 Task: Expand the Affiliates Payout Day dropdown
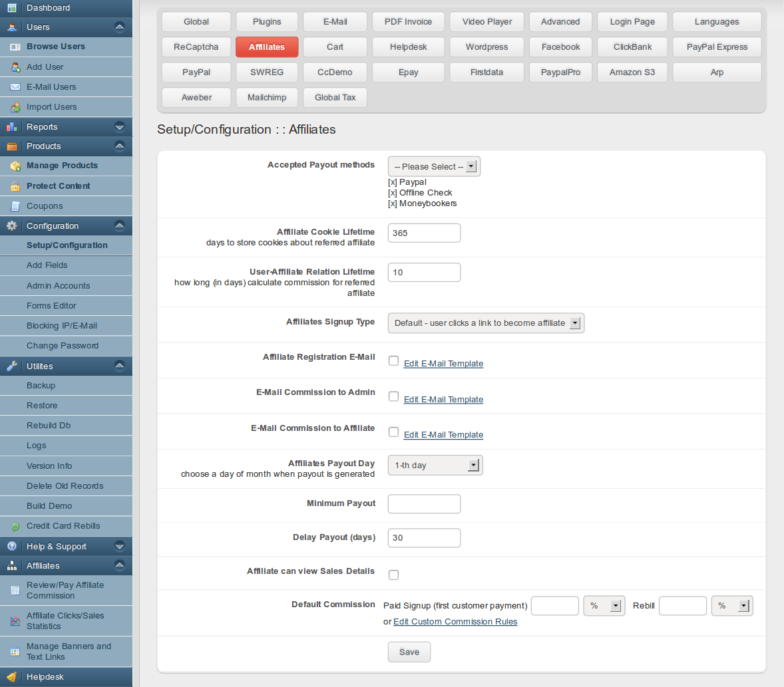[435, 466]
